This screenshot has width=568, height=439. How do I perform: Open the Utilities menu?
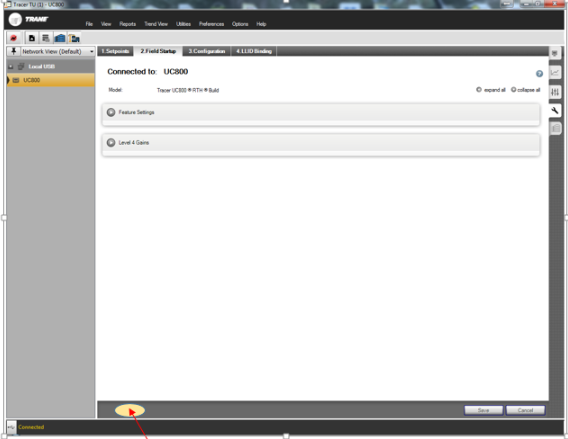point(183,24)
